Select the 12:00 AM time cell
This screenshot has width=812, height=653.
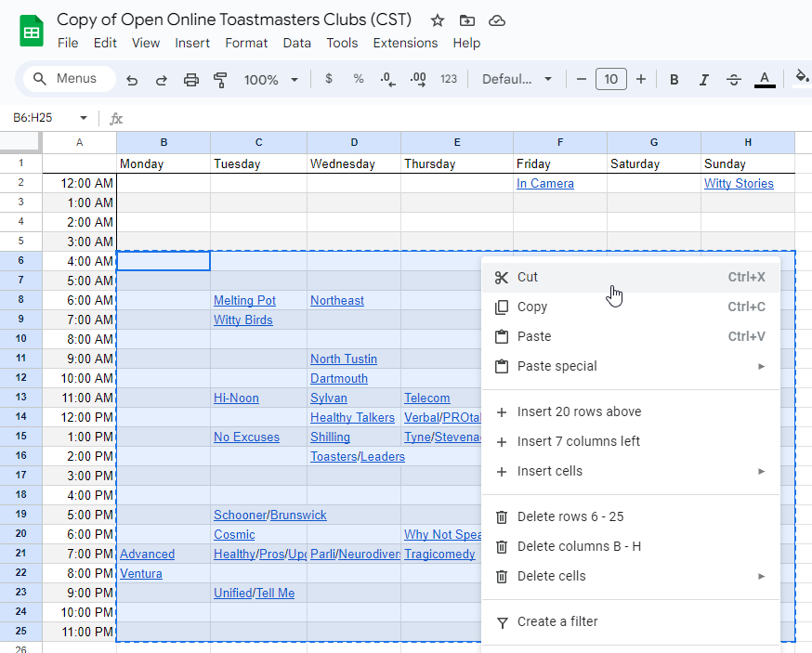click(x=80, y=183)
